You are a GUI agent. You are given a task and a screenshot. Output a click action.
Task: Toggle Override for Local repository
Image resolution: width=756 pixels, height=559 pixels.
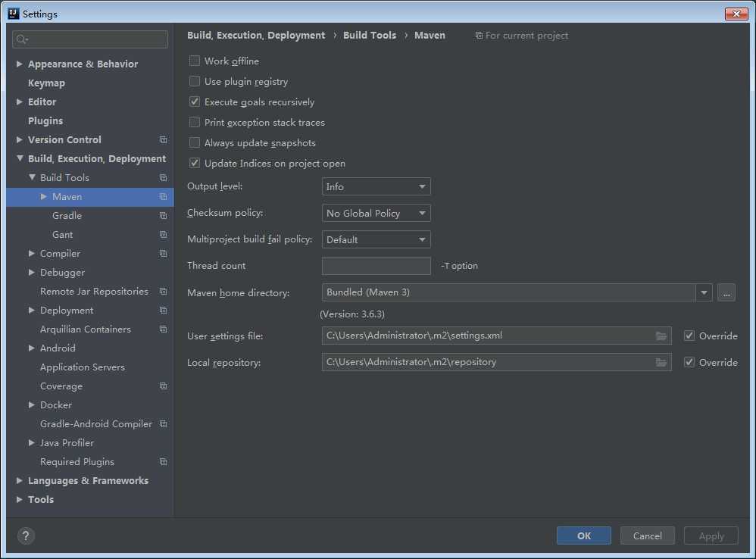[689, 362]
